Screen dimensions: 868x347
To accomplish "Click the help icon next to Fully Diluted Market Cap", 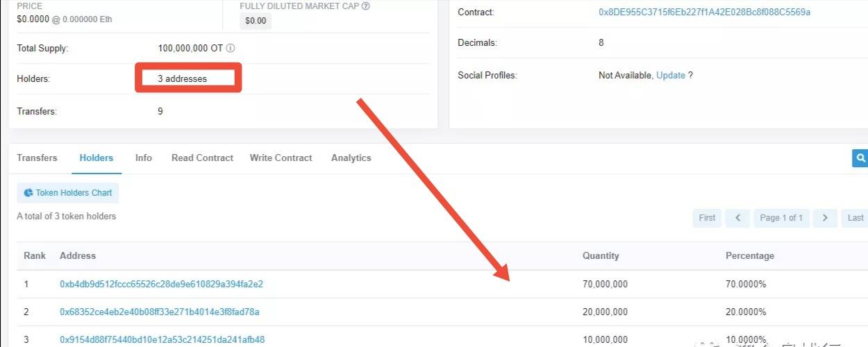I will pos(366,6).
